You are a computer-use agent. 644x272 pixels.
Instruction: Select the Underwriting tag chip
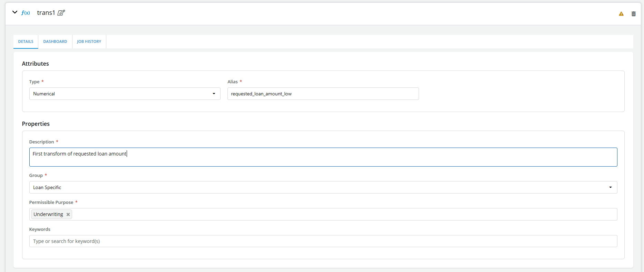tap(48, 214)
